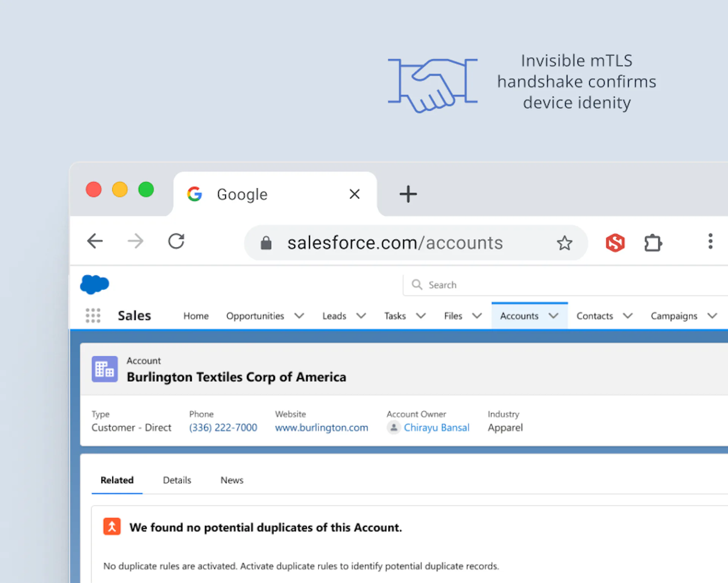Click into the Salesforce Search field
The image size is (728, 583).
pos(566,285)
